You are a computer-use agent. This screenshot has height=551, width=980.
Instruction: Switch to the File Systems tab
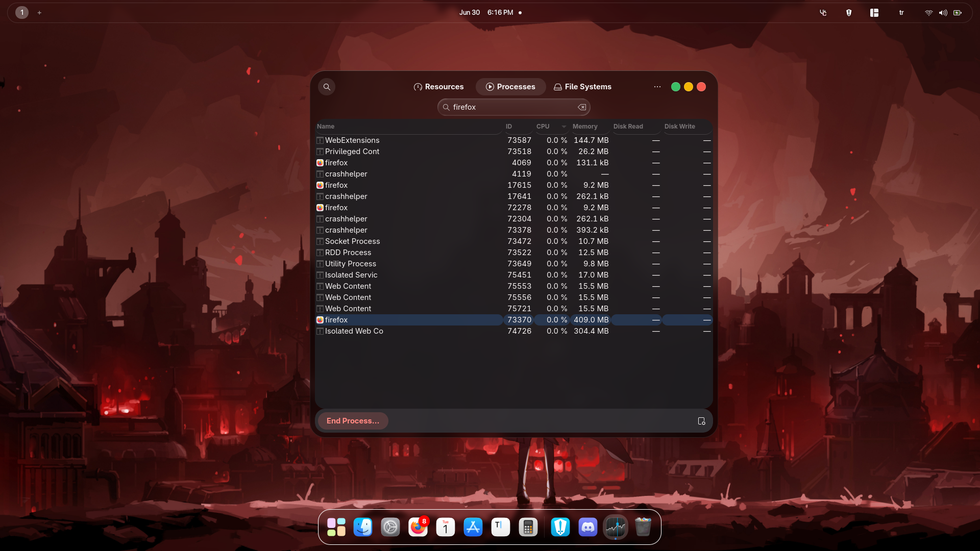click(x=582, y=87)
